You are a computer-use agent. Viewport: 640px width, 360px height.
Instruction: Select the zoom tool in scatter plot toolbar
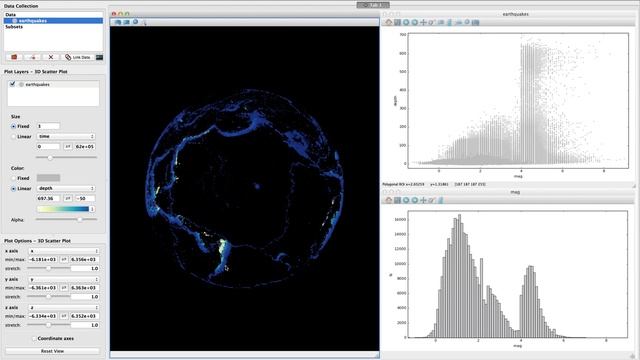click(x=432, y=22)
